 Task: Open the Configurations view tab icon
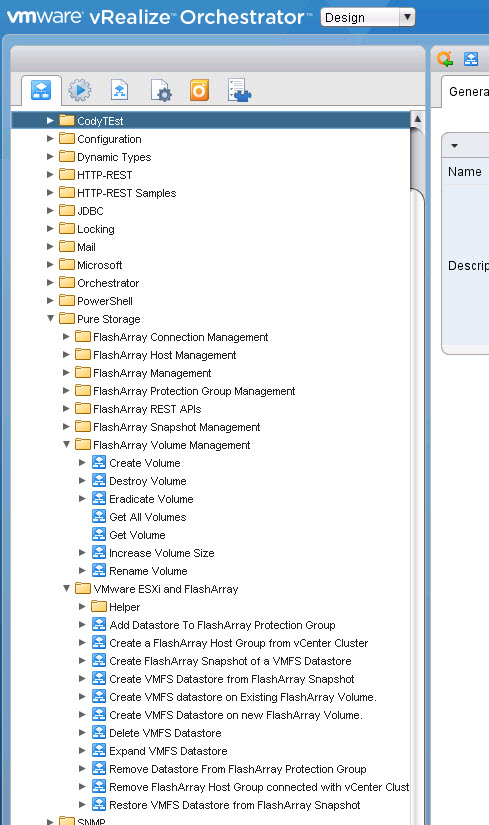161,90
